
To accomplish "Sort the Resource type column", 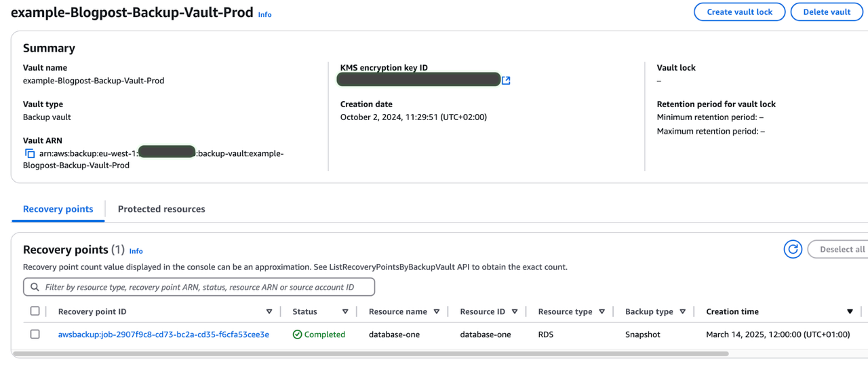I will [x=601, y=312].
